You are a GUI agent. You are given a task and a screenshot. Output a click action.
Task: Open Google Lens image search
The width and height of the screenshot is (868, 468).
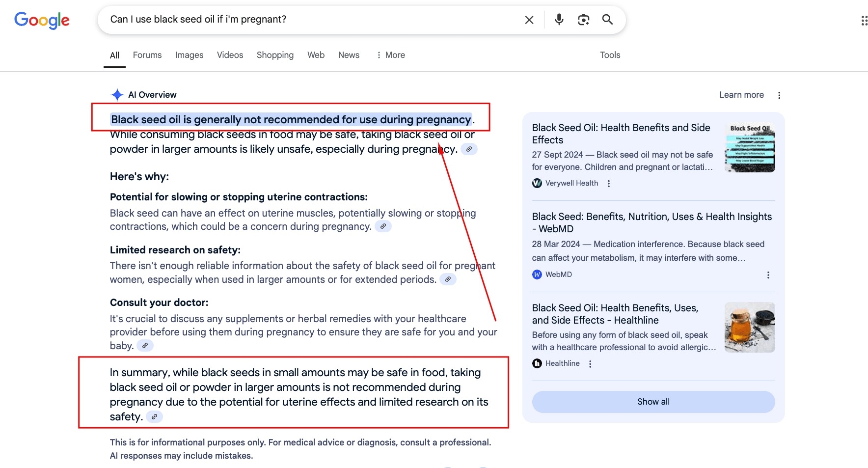[x=583, y=20]
